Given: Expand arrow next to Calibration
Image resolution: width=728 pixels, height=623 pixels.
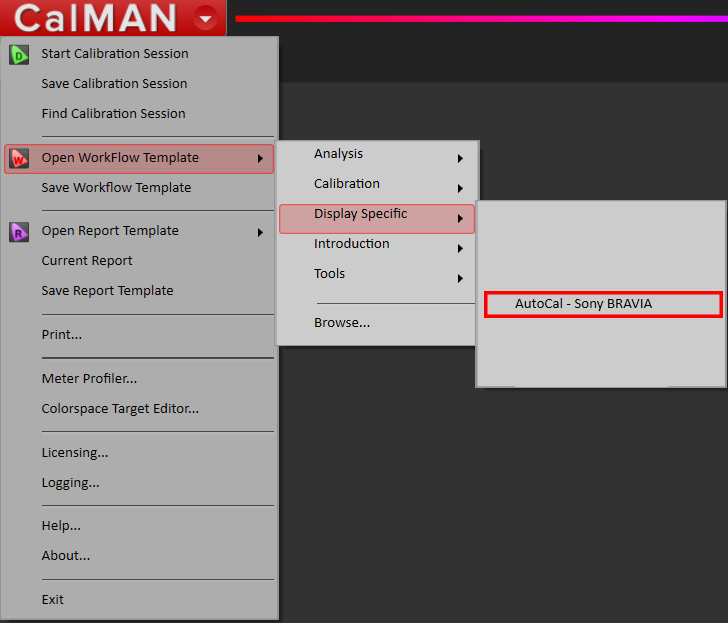Looking at the screenshot, I should click(460, 188).
